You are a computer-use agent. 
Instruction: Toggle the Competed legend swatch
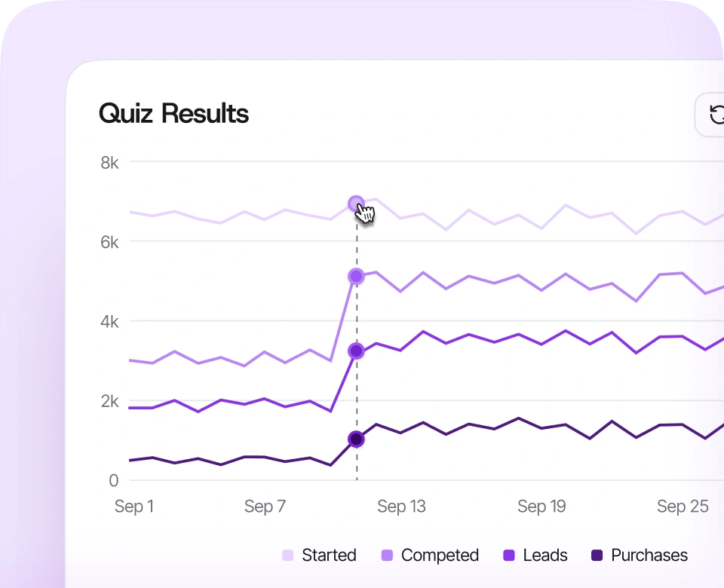[x=388, y=556]
